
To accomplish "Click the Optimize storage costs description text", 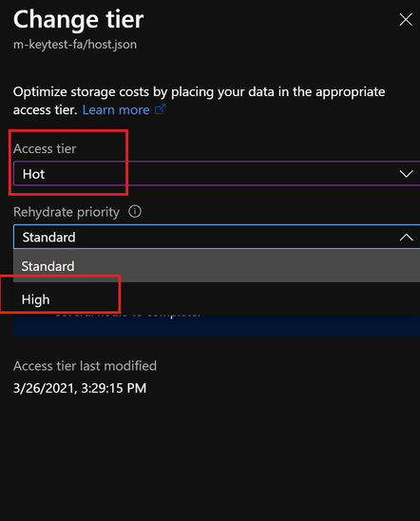I will [x=200, y=101].
